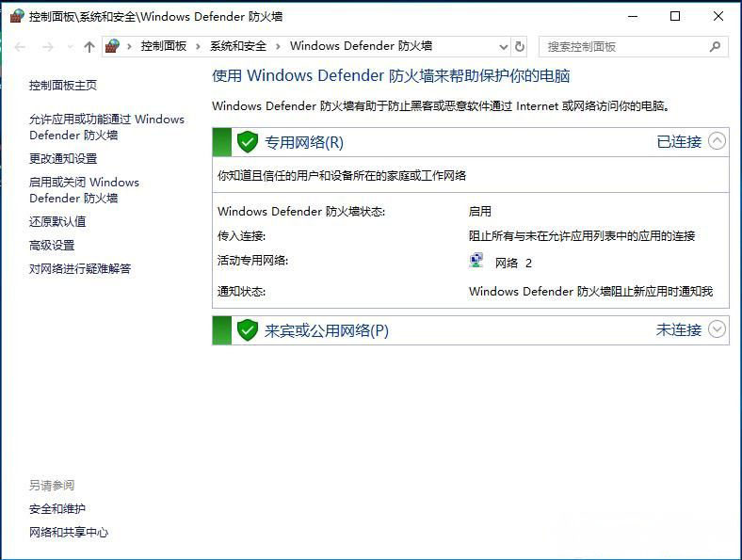Maximize the firewall window
742x560 pixels.
point(675,17)
